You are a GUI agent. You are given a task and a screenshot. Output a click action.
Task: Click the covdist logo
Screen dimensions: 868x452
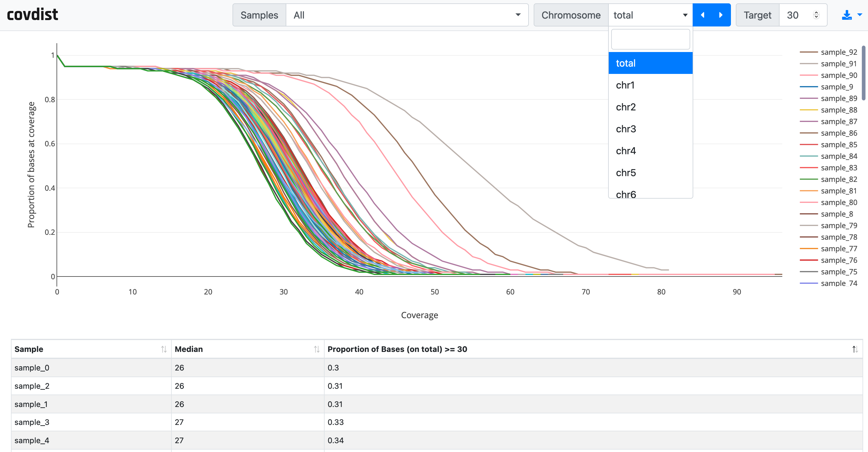32,14
